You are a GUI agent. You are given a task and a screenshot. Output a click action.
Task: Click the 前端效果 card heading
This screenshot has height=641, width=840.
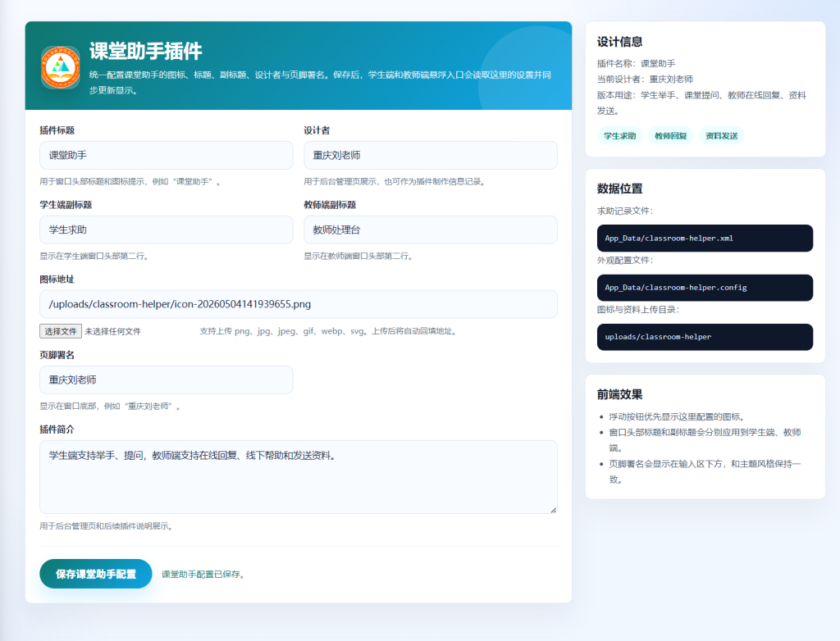[620, 394]
